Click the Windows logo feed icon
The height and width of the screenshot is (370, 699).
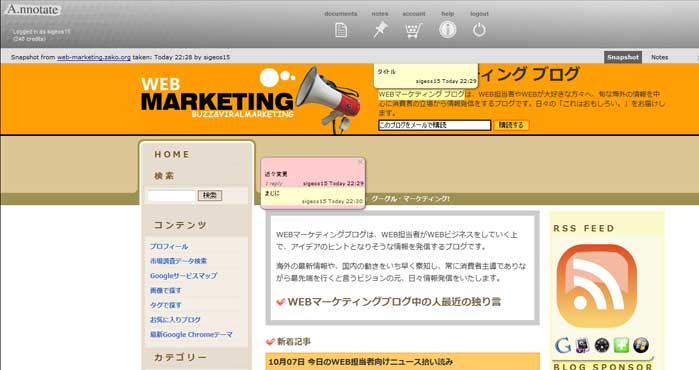click(x=641, y=345)
